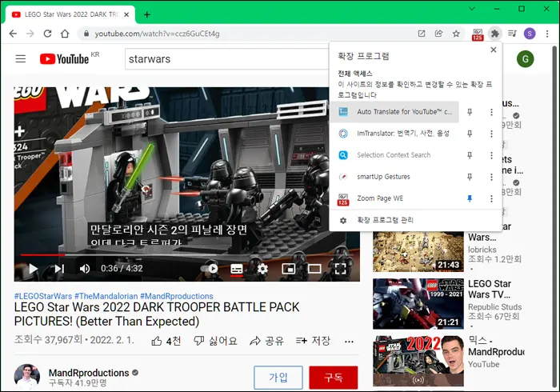Dislike the video 싫어요
560x392 pixels.
215,341
